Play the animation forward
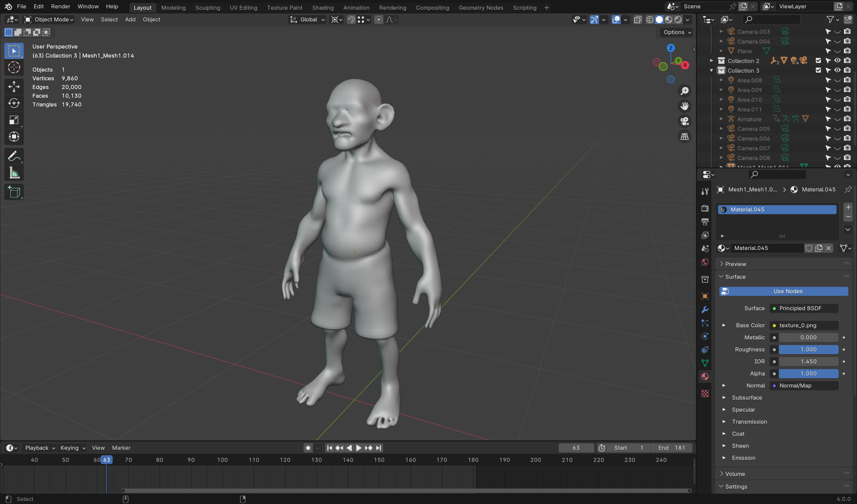Image resolution: width=857 pixels, height=504 pixels. point(359,448)
